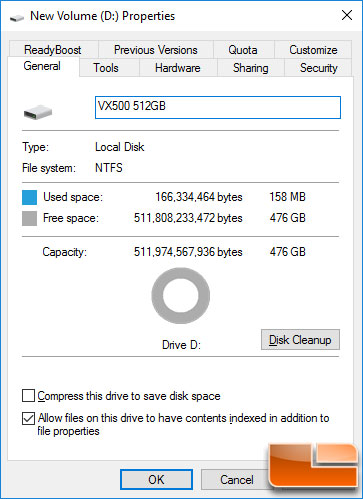Click the Cancel button
363x499 pixels.
click(x=236, y=479)
